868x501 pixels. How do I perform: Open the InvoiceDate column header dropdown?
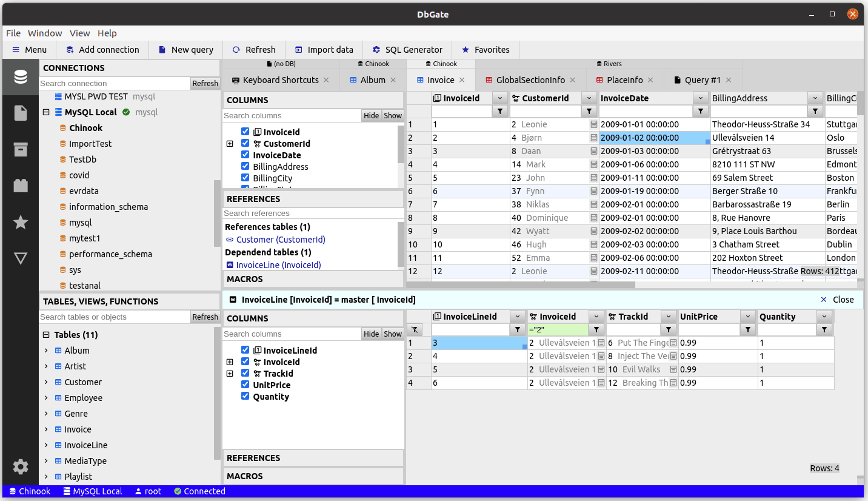(x=701, y=98)
